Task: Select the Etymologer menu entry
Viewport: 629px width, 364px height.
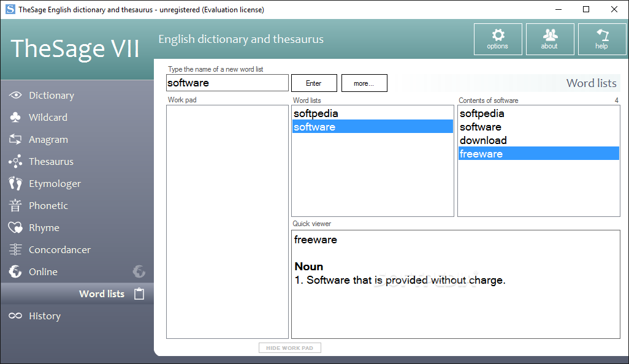Action: 55,184
